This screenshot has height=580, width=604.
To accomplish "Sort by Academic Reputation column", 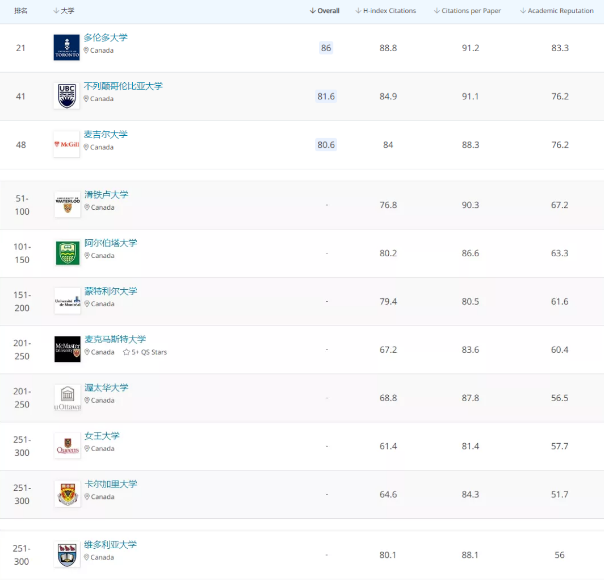I will [557, 11].
